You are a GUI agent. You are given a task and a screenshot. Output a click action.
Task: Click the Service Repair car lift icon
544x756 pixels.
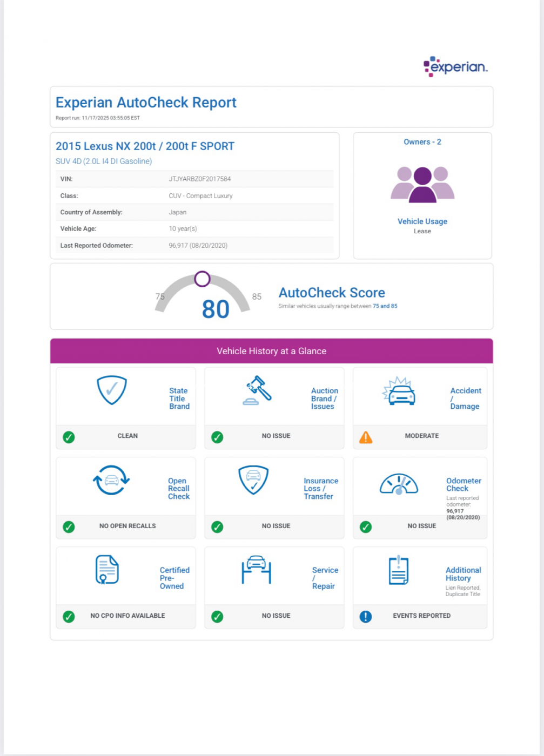(256, 570)
